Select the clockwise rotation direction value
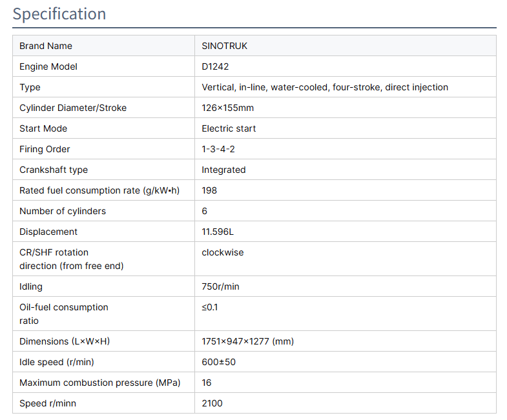Image resolution: width=507 pixels, height=420 pixels. 223,252
